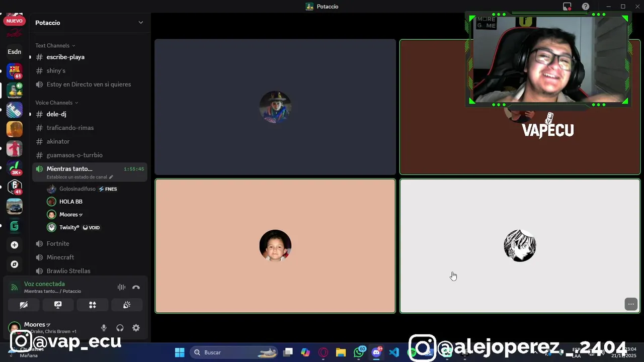Viewport: 644px width, 362px height.
Task: Select the manga avatar participant tile
Action: pos(520,246)
